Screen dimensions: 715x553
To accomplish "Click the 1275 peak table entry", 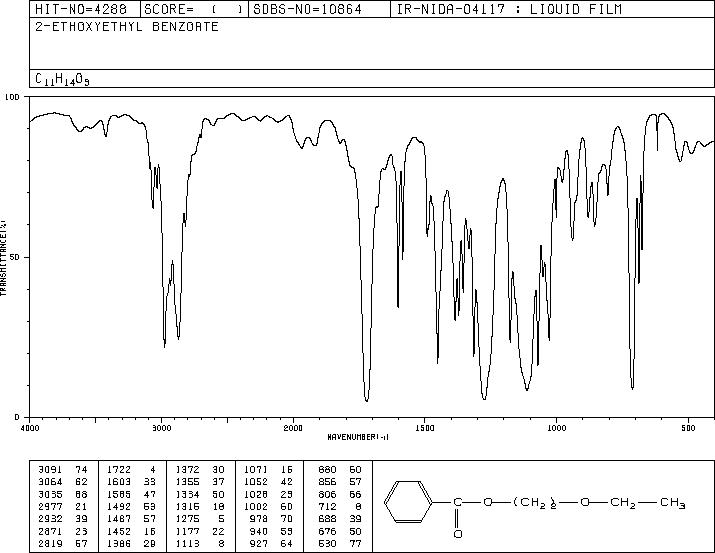I will click(200, 519).
